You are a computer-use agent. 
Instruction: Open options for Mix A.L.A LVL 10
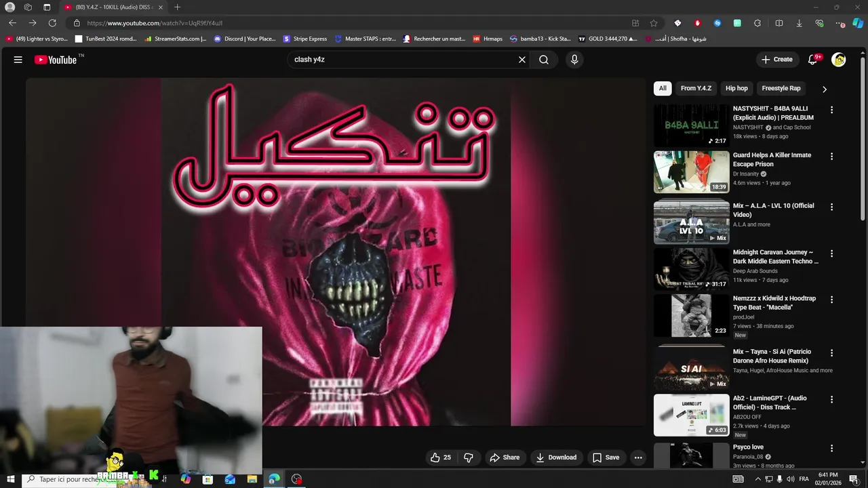pyautogui.click(x=831, y=207)
